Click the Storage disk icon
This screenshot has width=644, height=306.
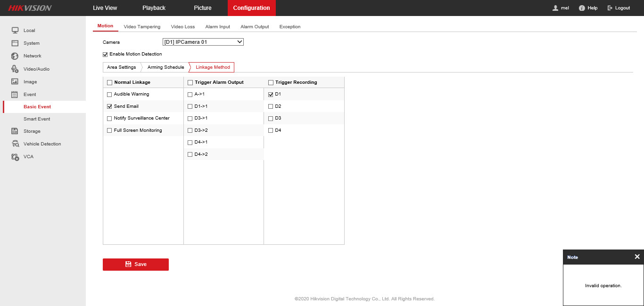[x=15, y=131]
